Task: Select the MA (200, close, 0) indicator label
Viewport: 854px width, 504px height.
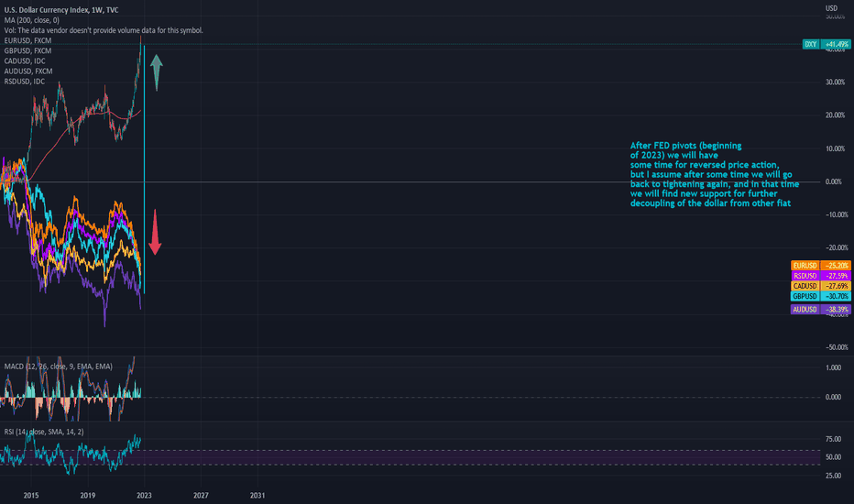Action: click(x=31, y=20)
